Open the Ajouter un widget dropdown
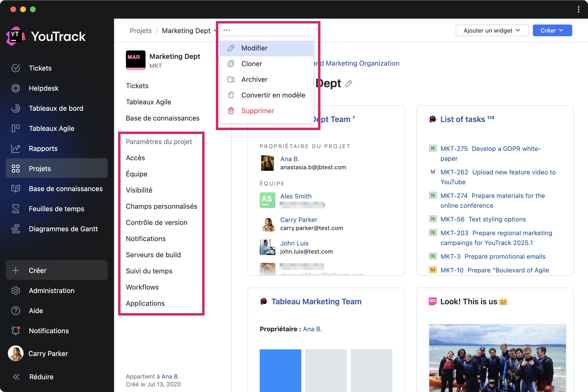The width and height of the screenshot is (588, 392). point(492,30)
